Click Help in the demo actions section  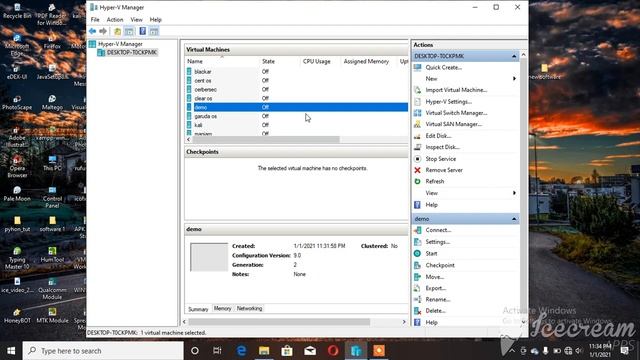point(431,322)
